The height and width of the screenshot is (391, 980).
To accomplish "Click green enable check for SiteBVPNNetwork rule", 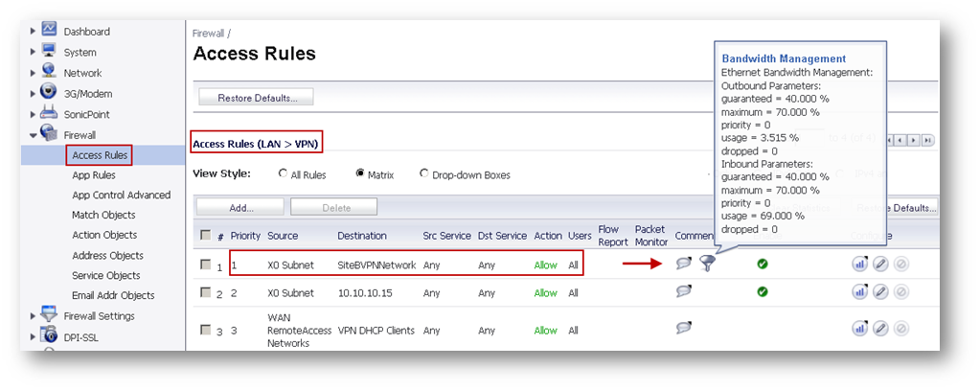I will [x=762, y=264].
